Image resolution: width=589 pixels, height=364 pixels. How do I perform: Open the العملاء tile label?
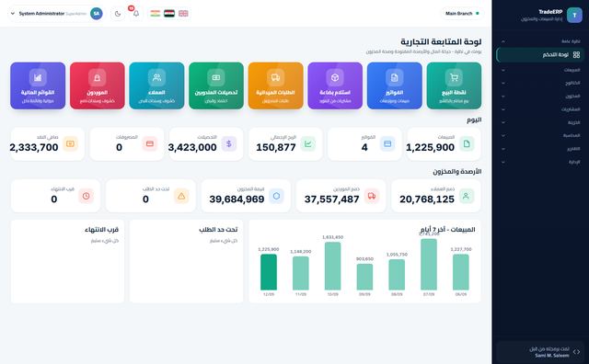[x=156, y=92]
